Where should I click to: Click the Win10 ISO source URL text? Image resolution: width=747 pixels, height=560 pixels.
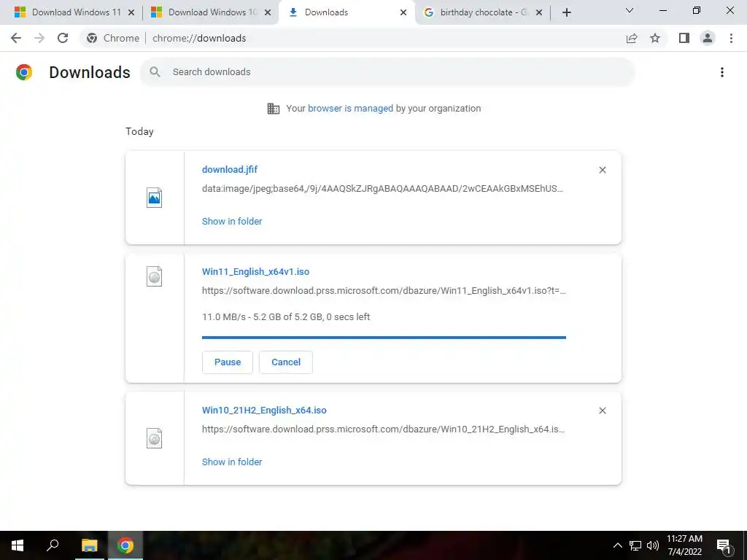pos(384,429)
